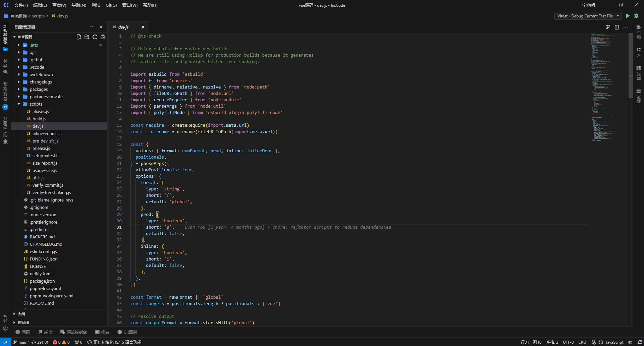Open the 调试控制台 debug console tab

[x=73, y=332]
